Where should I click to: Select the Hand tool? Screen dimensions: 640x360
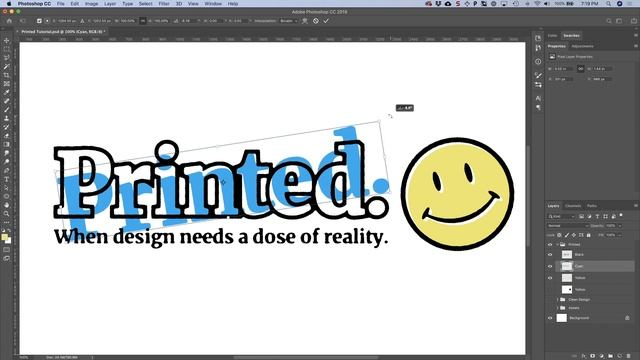(7, 205)
